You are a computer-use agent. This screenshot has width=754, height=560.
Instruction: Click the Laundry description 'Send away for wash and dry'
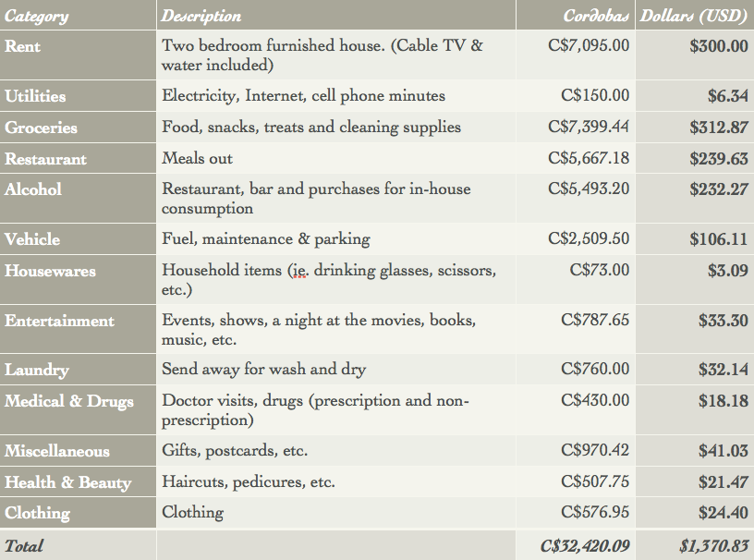[x=264, y=370]
